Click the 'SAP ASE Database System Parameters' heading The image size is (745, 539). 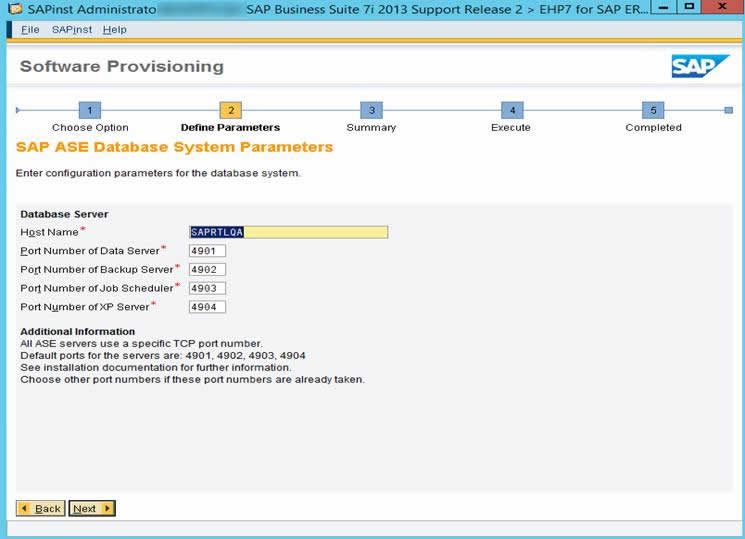[x=174, y=147]
